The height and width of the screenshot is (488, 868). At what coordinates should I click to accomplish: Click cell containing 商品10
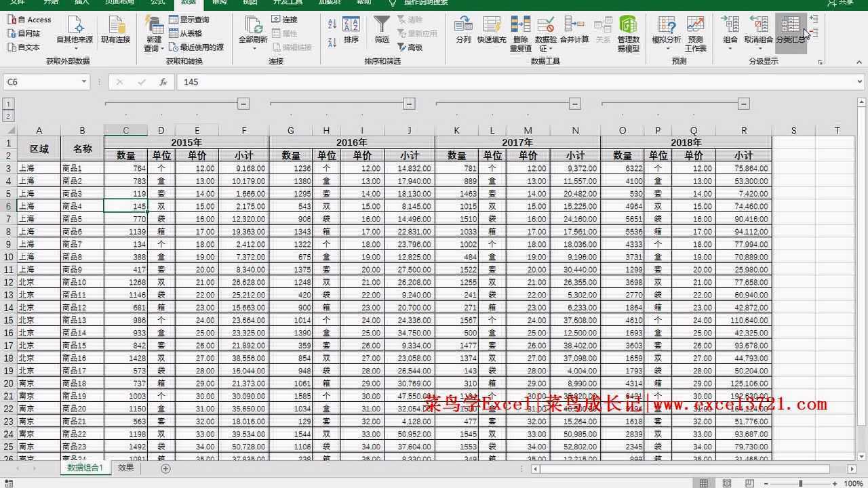tap(82, 282)
